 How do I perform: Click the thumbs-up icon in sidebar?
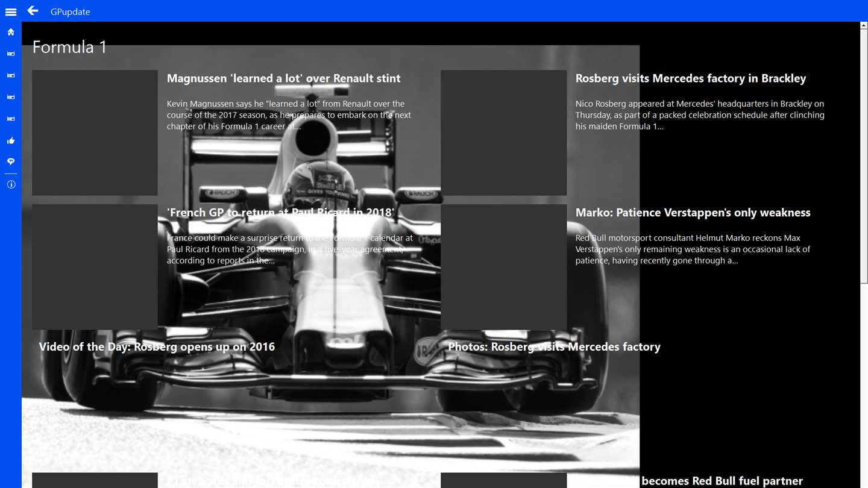coord(11,140)
